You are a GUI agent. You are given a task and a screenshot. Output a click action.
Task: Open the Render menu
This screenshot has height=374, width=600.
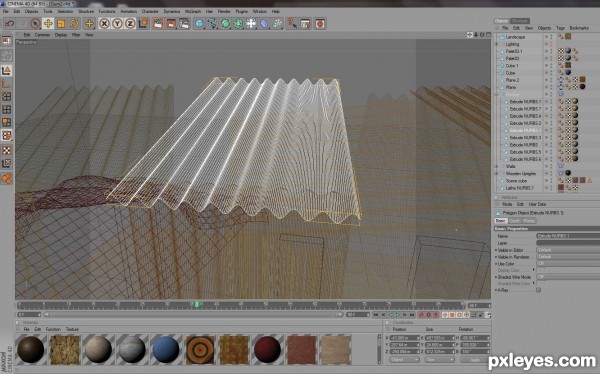pyautogui.click(x=224, y=11)
